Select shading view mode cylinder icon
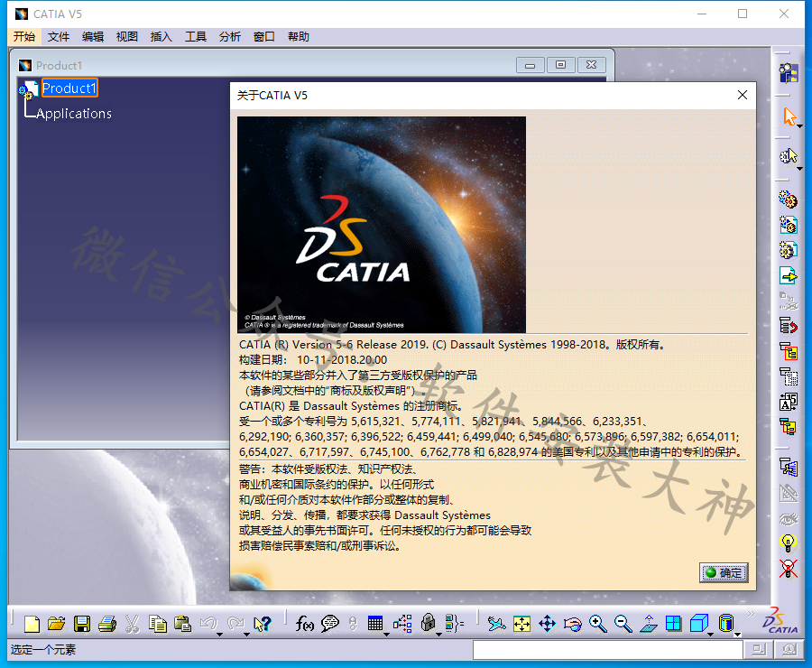812x668 pixels. tap(726, 623)
